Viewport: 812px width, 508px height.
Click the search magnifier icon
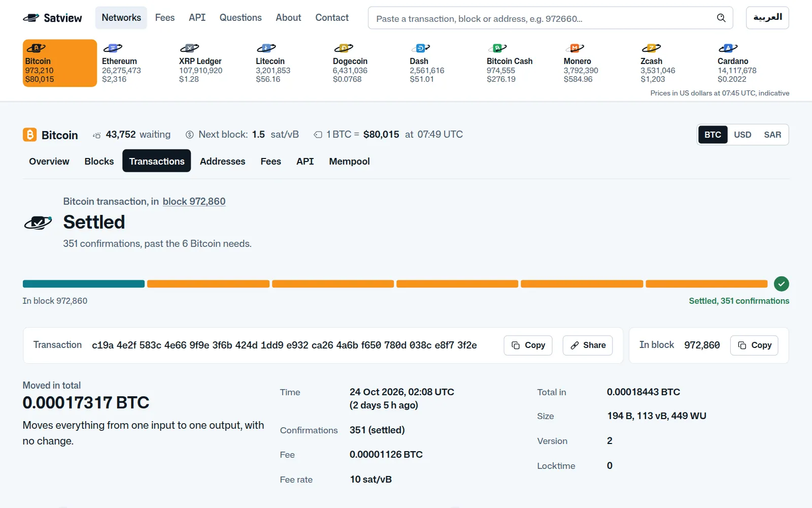(721, 18)
